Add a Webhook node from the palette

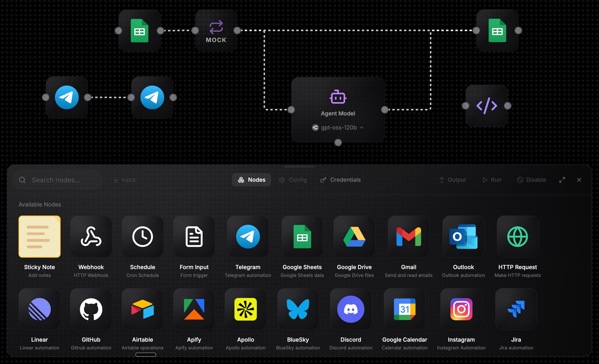coord(91,237)
